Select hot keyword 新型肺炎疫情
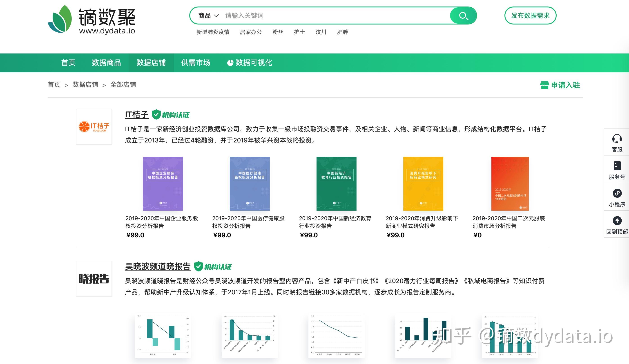 pyautogui.click(x=213, y=32)
